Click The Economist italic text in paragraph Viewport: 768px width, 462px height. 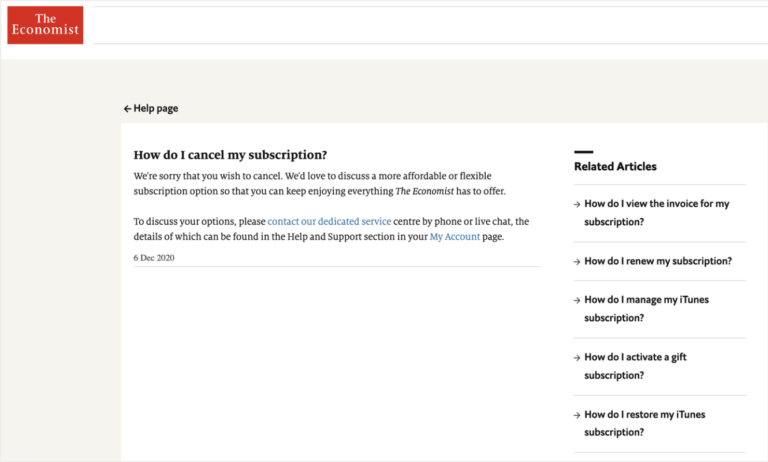tap(424, 191)
